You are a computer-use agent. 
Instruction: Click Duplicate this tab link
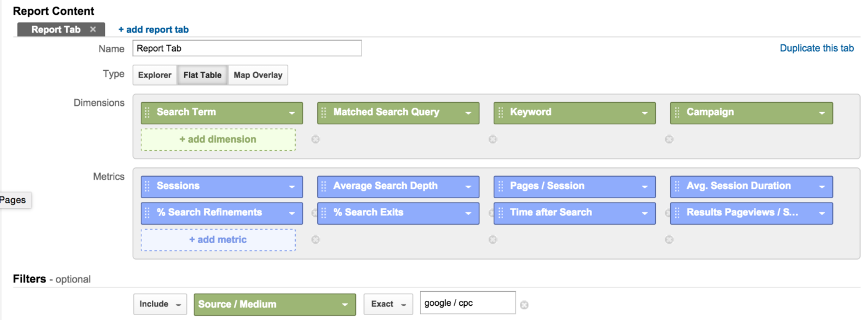tap(816, 48)
